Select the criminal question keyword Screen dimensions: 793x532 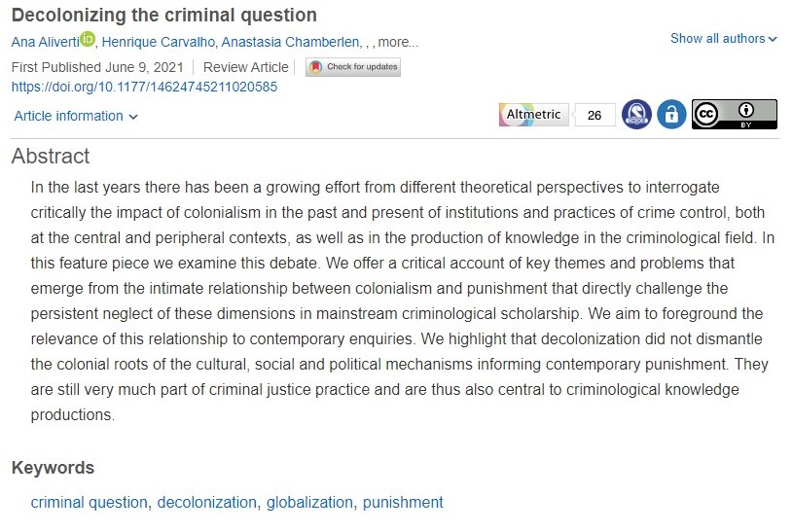[x=89, y=503]
